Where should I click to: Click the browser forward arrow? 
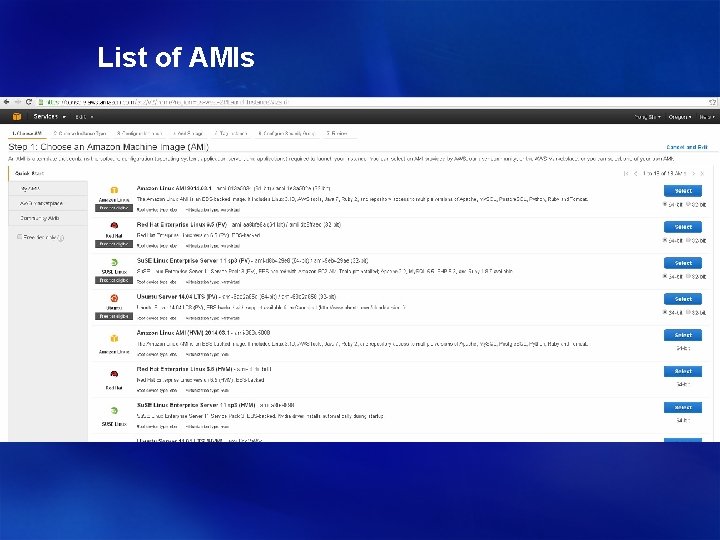17,102
